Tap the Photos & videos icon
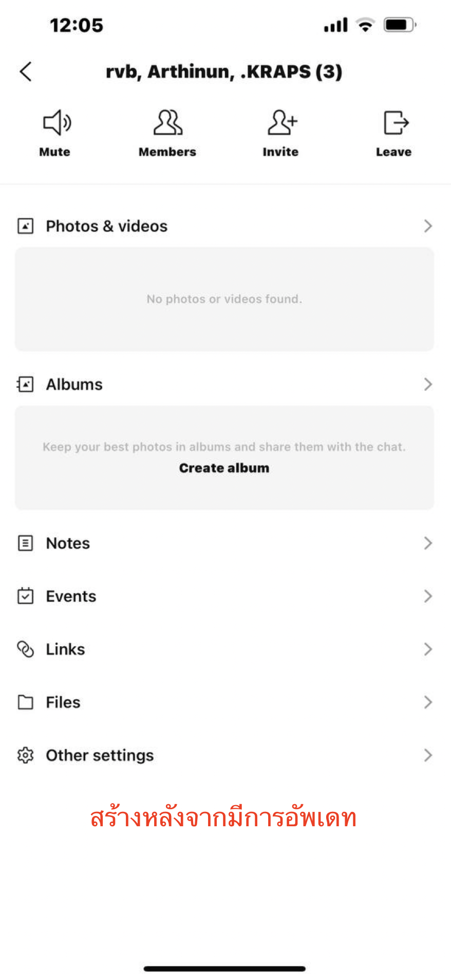Screen dimensions: 451x980 (x=25, y=226)
